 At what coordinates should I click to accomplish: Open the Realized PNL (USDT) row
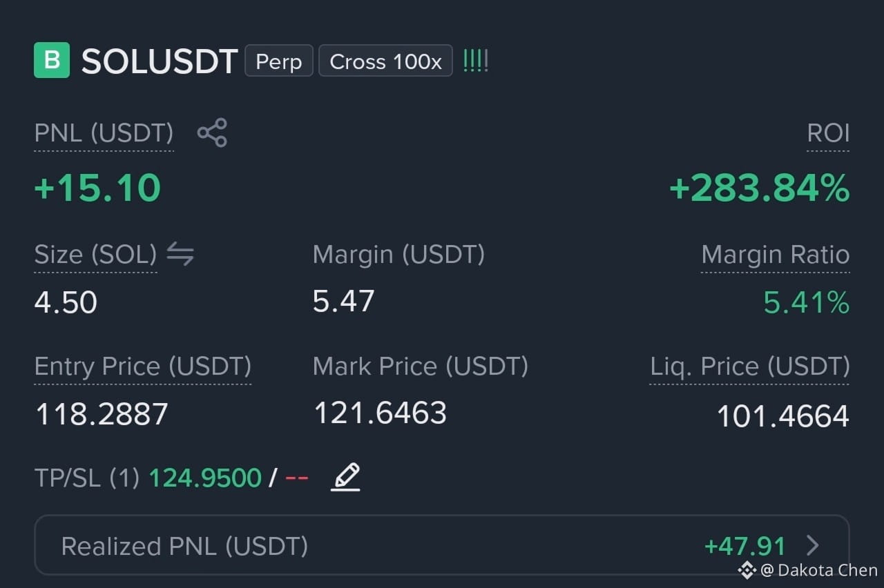point(441,545)
